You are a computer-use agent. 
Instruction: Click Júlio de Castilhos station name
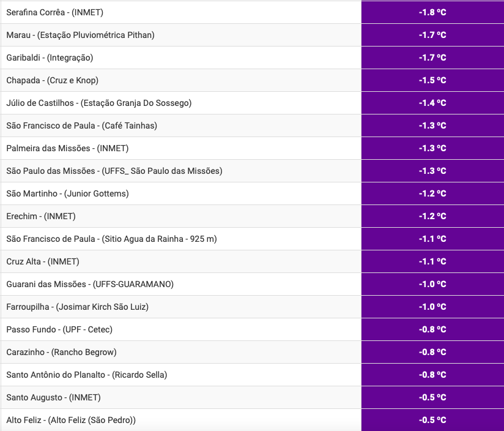coord(98,103)
